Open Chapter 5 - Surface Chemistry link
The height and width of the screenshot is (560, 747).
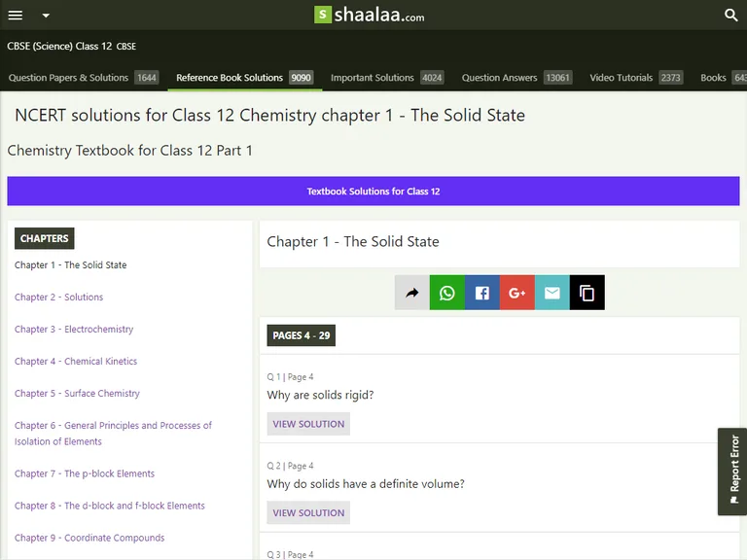click(77, 394)
